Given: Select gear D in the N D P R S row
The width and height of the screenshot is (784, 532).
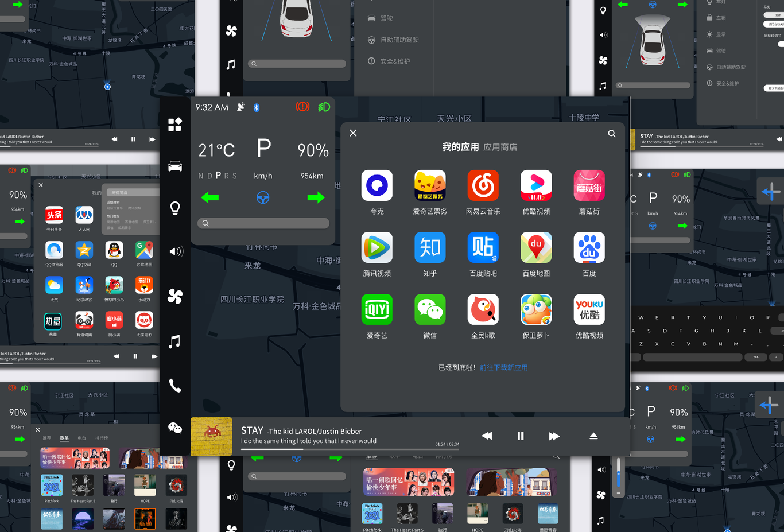Looking at the screenshot, I should click(209, 176).
